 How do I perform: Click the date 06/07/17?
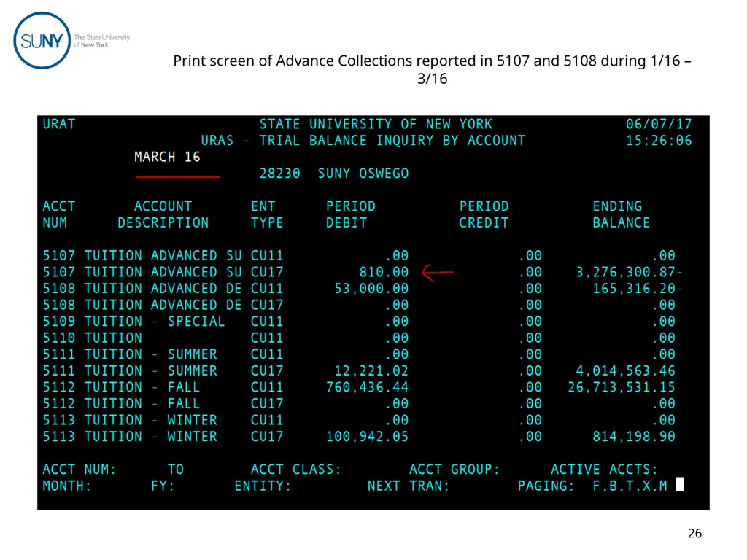point(659,124)
